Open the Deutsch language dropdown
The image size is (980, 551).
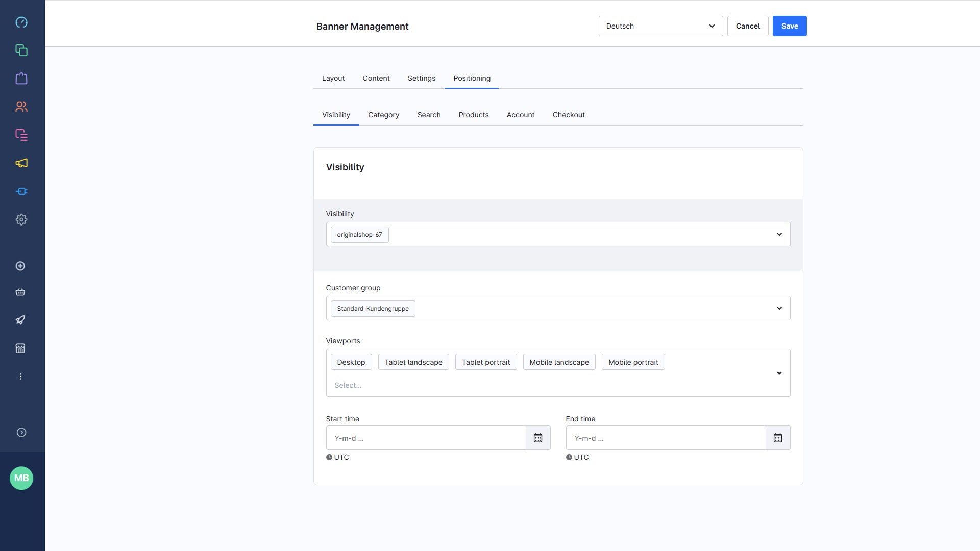point(660,26)
